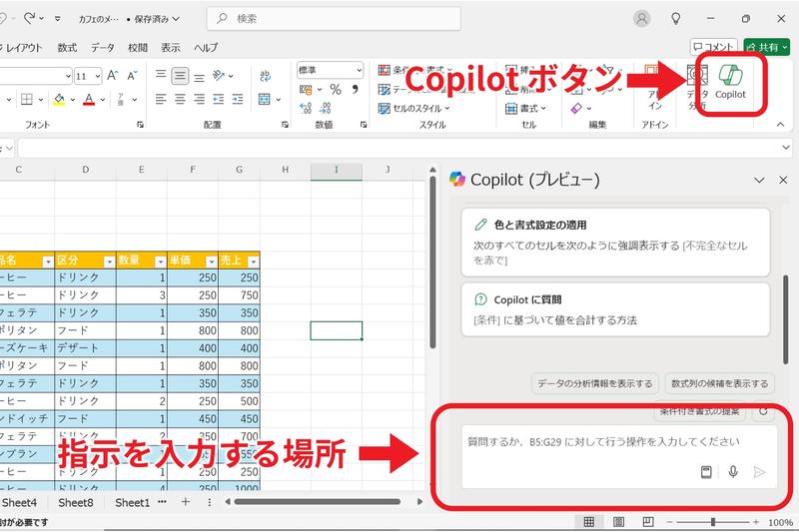Open the lightbulb tips icon

point(676,19)
